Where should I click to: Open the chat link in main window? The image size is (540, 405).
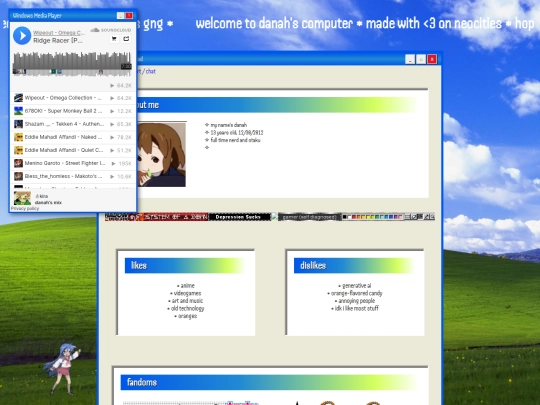(150, 71)
